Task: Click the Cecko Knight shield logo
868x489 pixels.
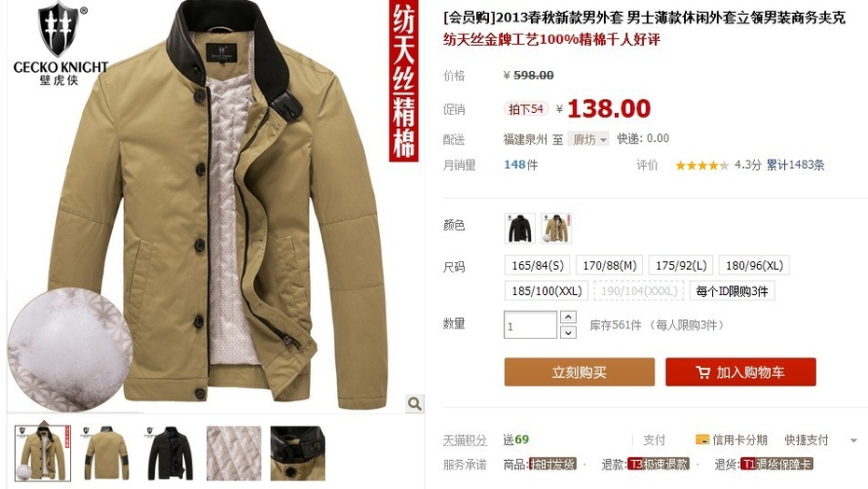Action: (x=59, y=29)
